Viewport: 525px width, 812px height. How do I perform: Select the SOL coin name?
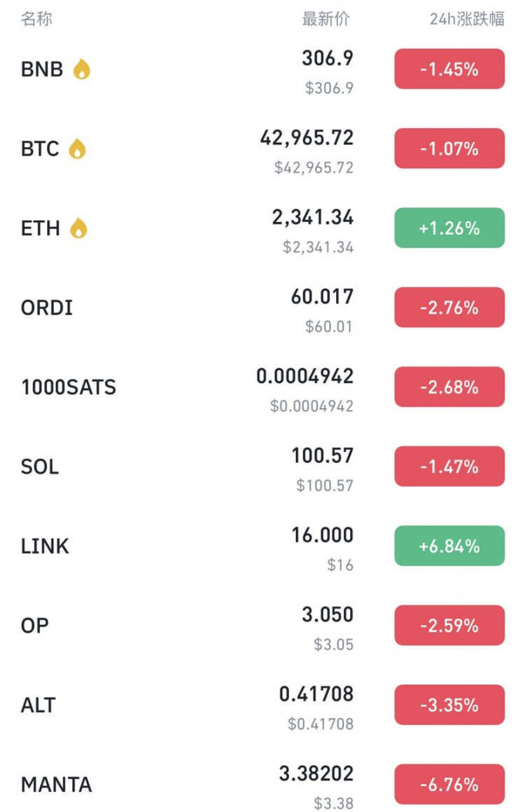pyautogui.click(x=40, y=467)
